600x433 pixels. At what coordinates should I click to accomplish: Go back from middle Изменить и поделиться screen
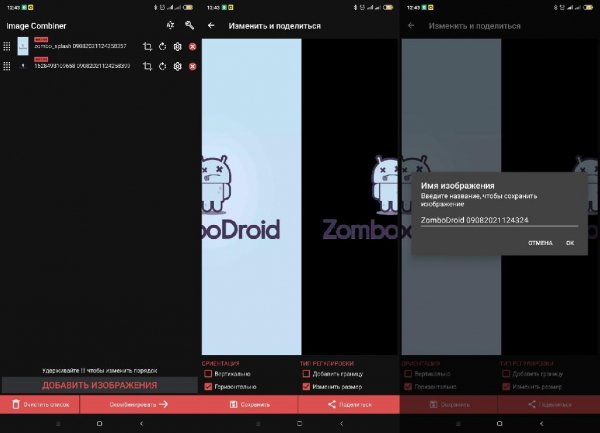pyautogui.click(x=211, y=26)
